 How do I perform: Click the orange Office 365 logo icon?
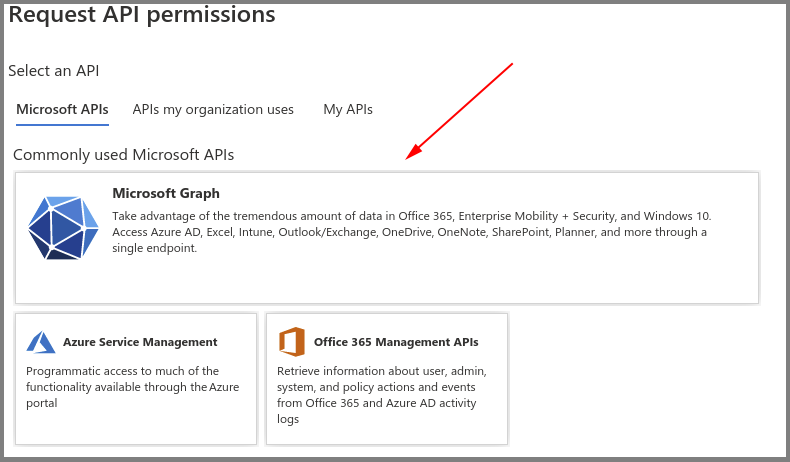point(292,342)
